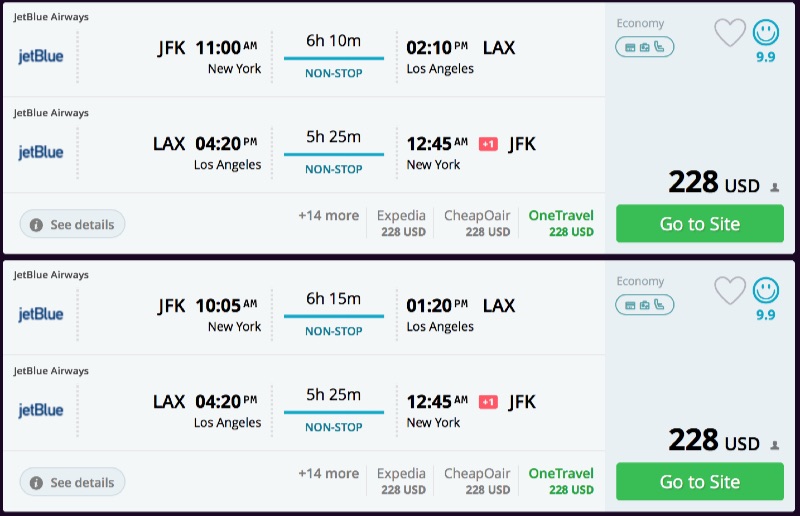800x516 pixels.
Task: Click jetBlue logo of 11:00 AM outbound flight
Action: [41, 56]
